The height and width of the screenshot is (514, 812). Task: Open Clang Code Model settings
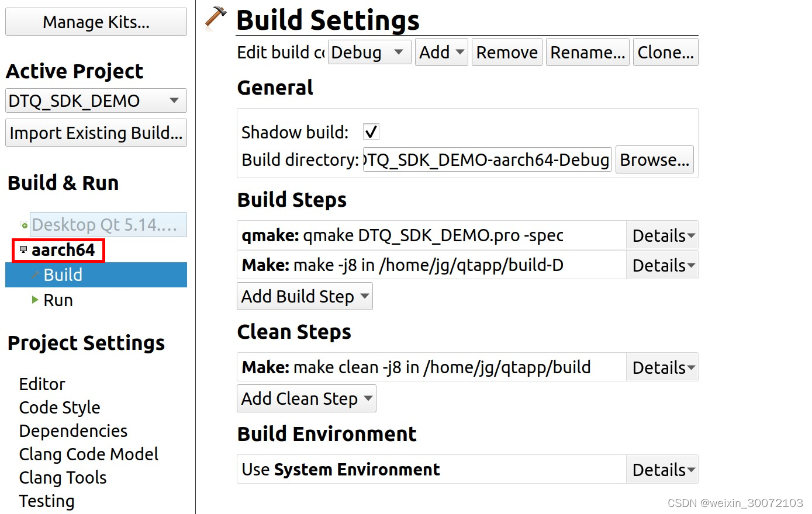tap(89, 454)
